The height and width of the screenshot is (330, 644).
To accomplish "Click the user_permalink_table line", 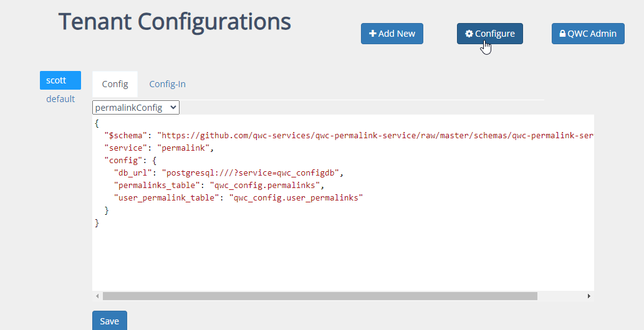I will [x=238, y=197].
